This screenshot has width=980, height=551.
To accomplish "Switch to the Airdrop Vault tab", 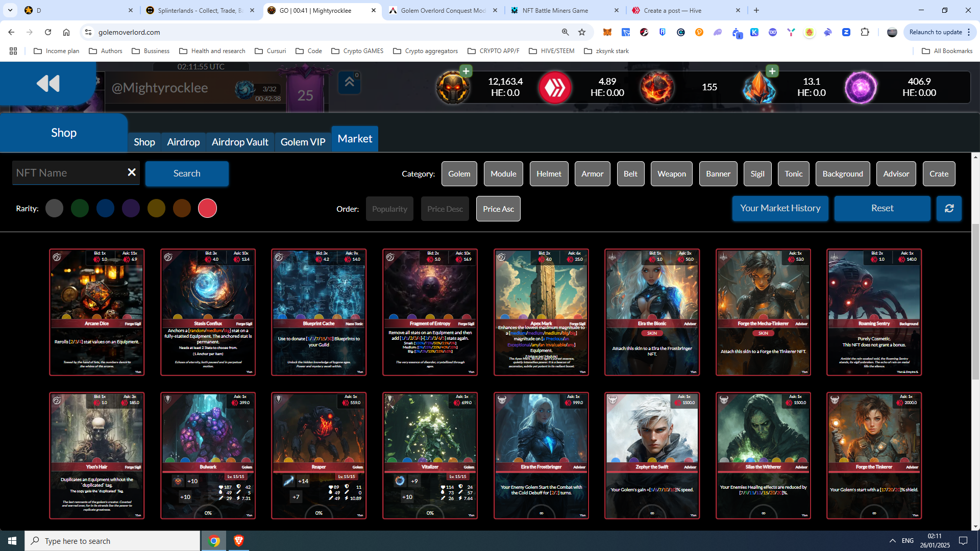I will 240,142.
